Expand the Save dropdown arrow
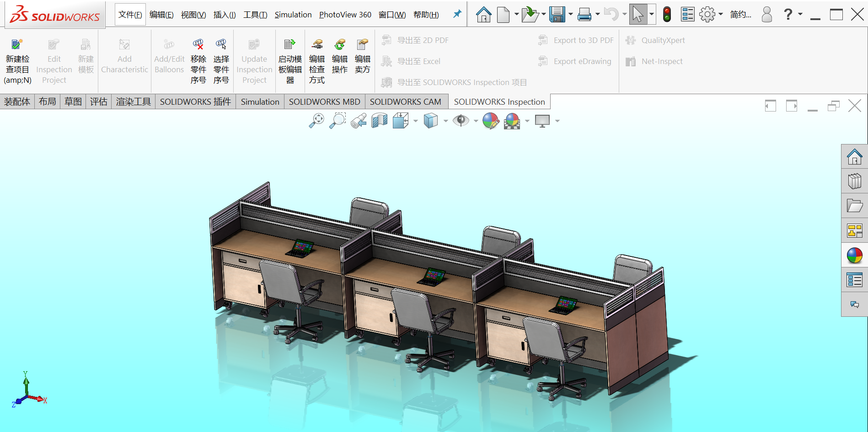The image size is (868, 432). [x=571, y=15]
